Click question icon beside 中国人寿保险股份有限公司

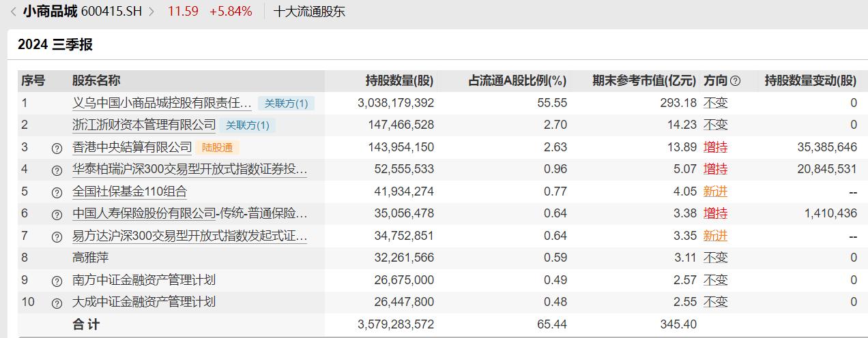pos(57,214)
